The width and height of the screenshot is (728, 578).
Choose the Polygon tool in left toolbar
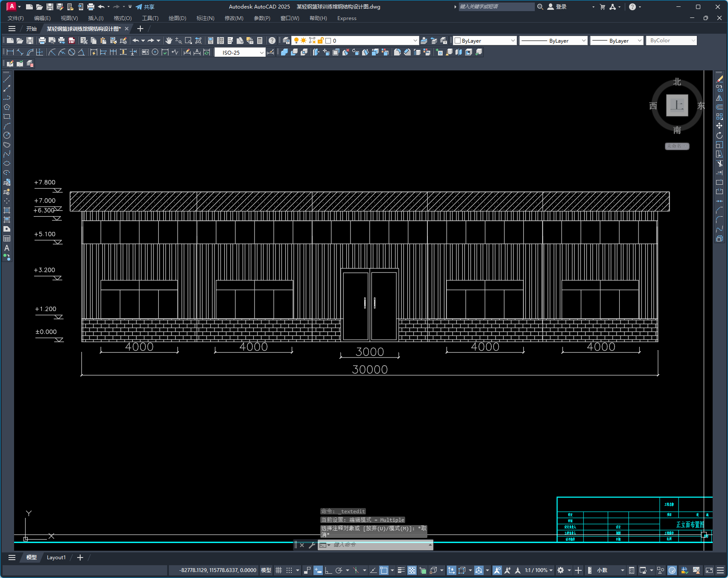pos(7,107)
